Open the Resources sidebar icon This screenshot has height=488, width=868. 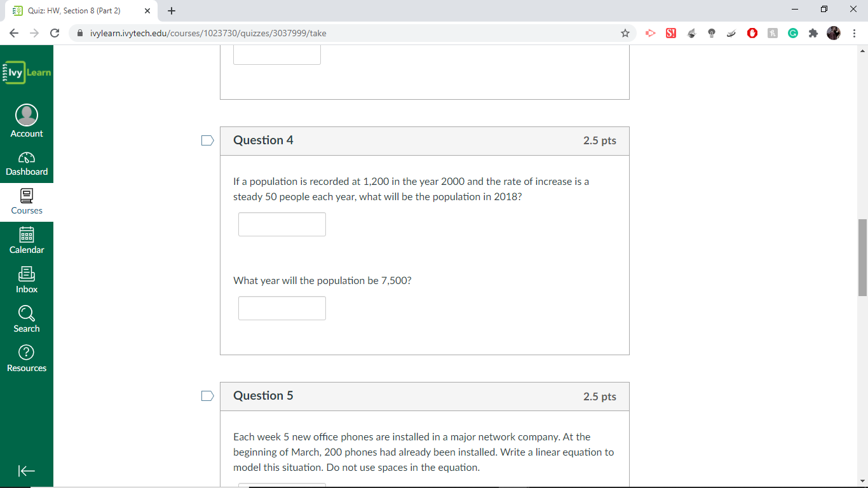pos(26,358)
